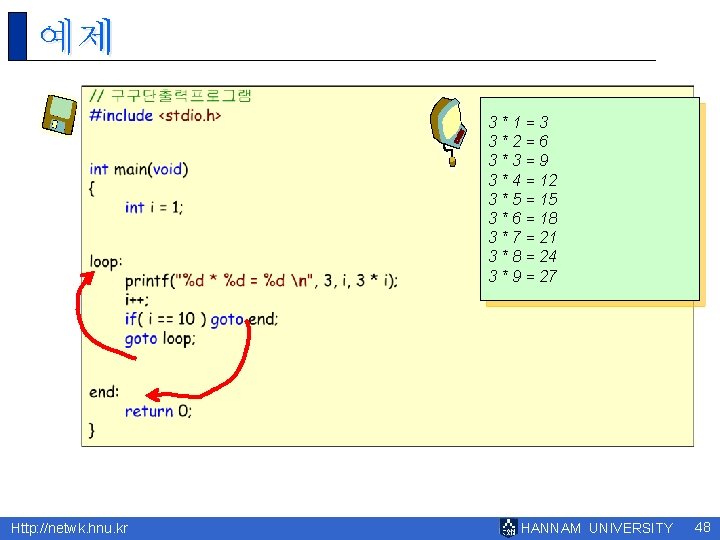Click the comment '// 구구단출력프로그램'
The height and width of the screenshot is (540, 720).
coord(170,96)
